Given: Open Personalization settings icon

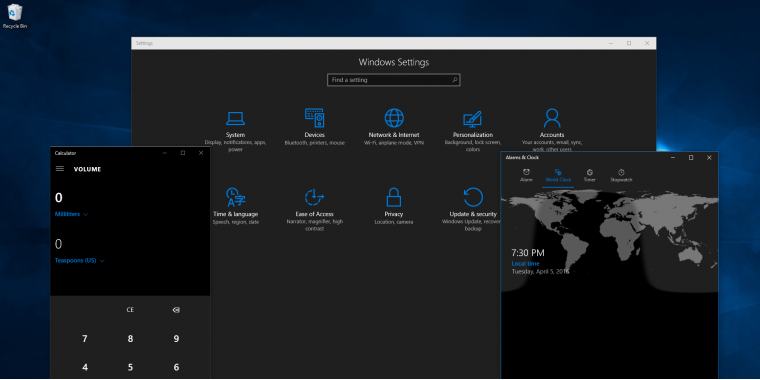Looking at the screenshot, I should 473,119.
